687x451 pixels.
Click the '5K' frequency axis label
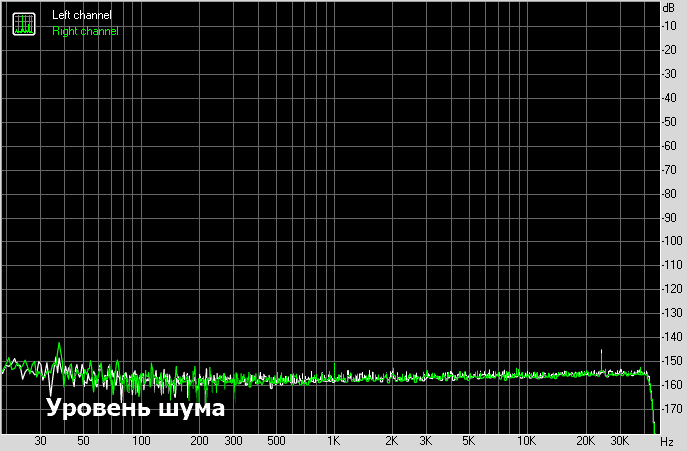coord(469,441)
